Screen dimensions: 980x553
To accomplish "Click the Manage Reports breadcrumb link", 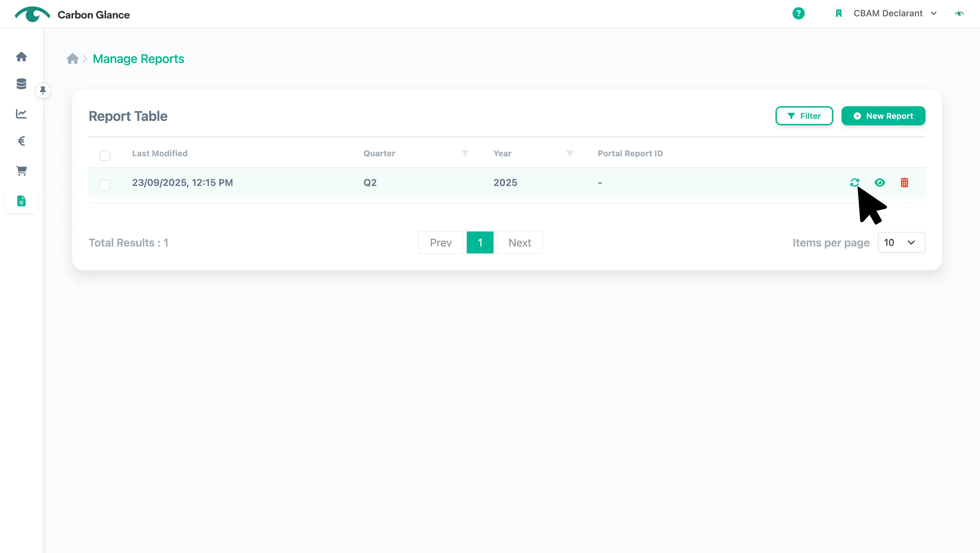I will pos(138,59).
